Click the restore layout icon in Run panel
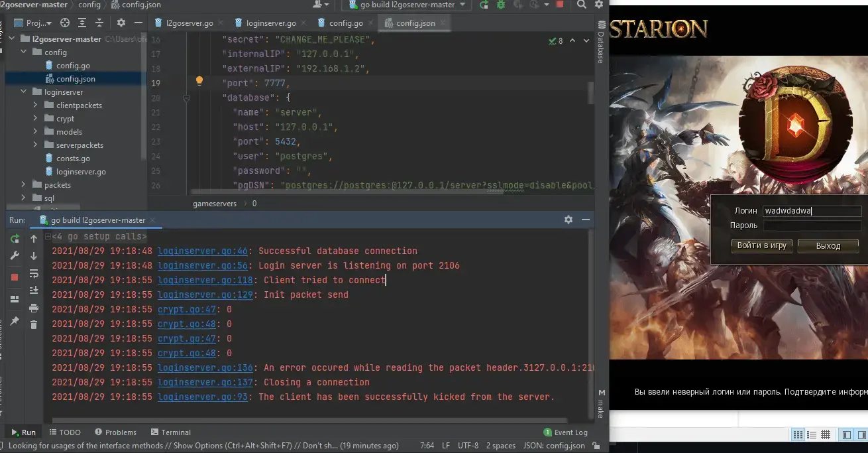This screenshot has width=868, height=453. click(15, 299)
